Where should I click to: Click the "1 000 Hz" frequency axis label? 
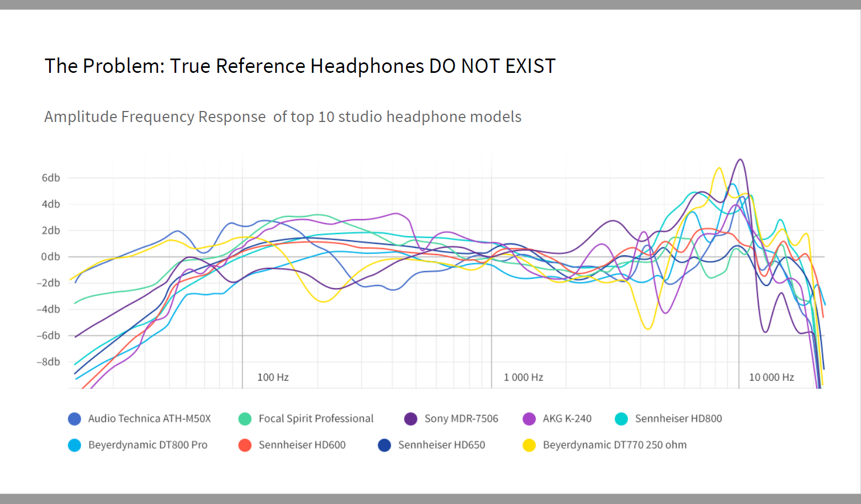coord(524,378)
